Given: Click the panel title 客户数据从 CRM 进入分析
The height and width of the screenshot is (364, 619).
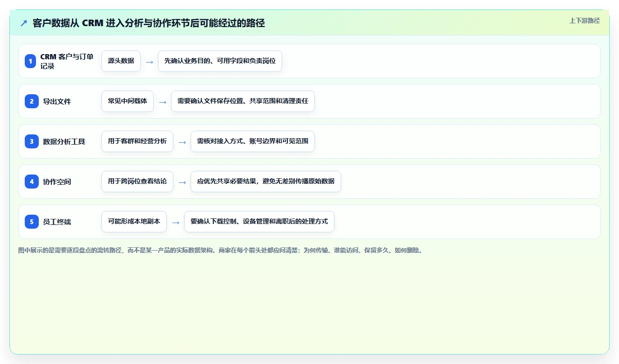Looking at the screenshot, I should (149, 23).
